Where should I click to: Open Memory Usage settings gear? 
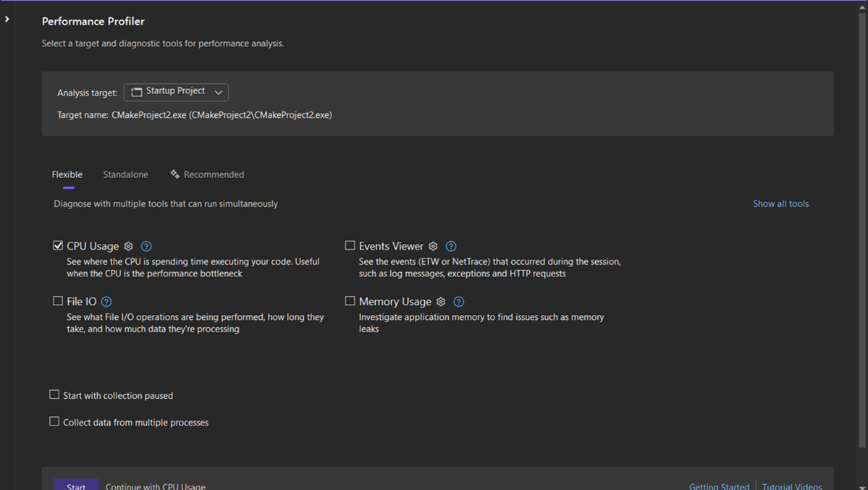[x=441, y=301]
